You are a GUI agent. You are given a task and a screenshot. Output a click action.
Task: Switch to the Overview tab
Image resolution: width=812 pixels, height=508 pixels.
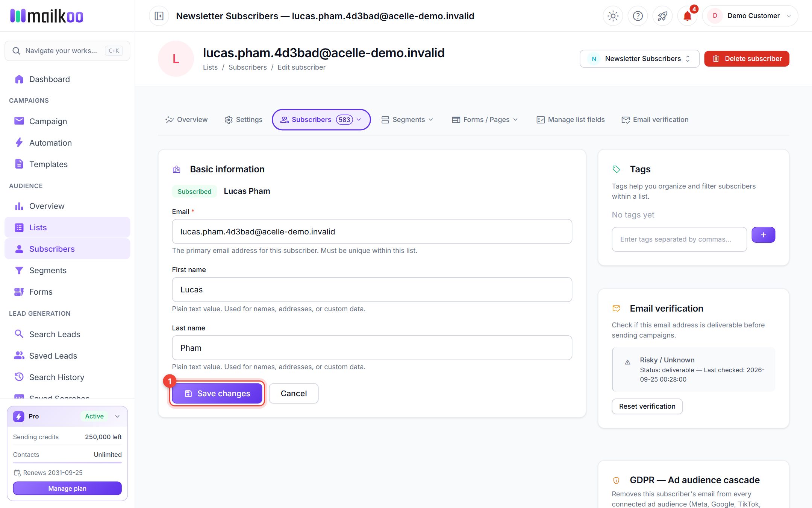click(186, 120)
